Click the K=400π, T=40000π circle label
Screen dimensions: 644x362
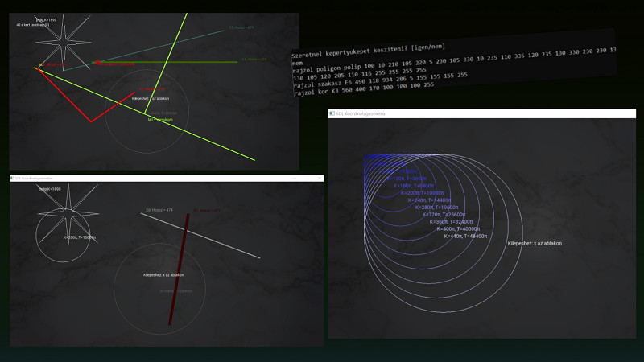click(x=458, y=228)
